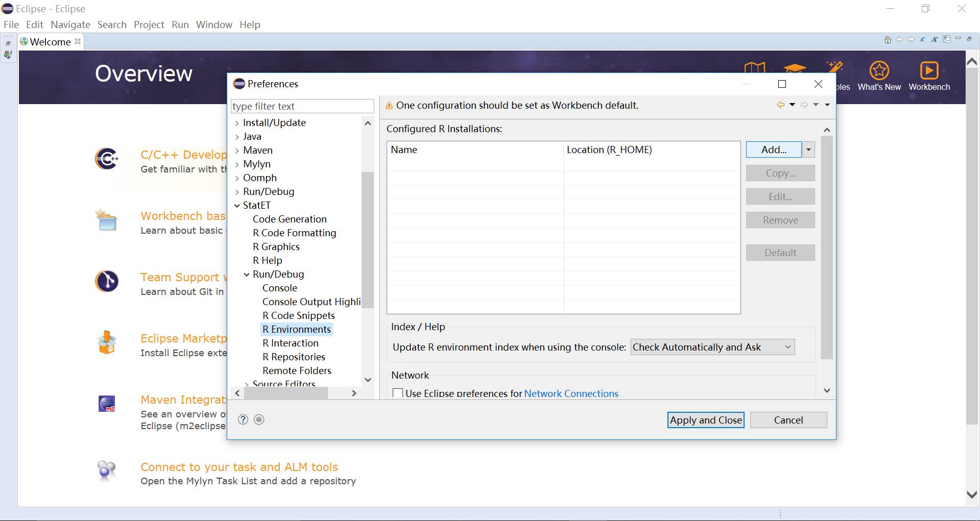Click the Add... button

click(x=774, y=150)
